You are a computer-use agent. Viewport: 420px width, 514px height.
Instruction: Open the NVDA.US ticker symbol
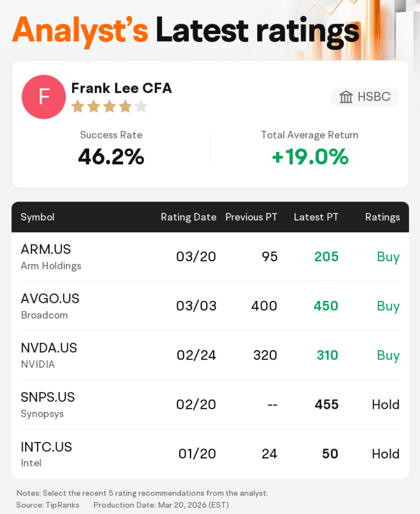(49, 348)
